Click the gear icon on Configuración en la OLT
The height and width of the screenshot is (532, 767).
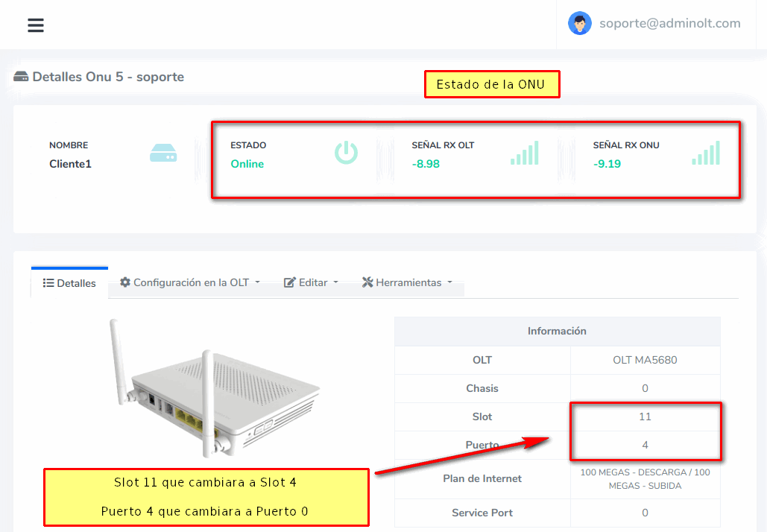[x=125, y=282]
